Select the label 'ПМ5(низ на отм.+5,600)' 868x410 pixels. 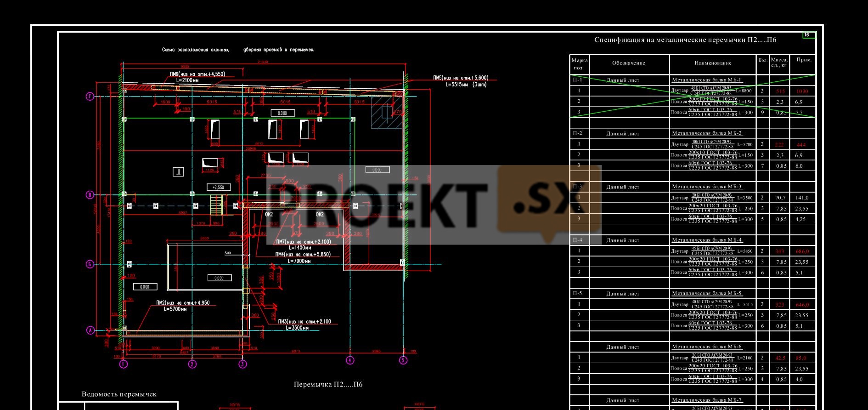click(461, 78)
